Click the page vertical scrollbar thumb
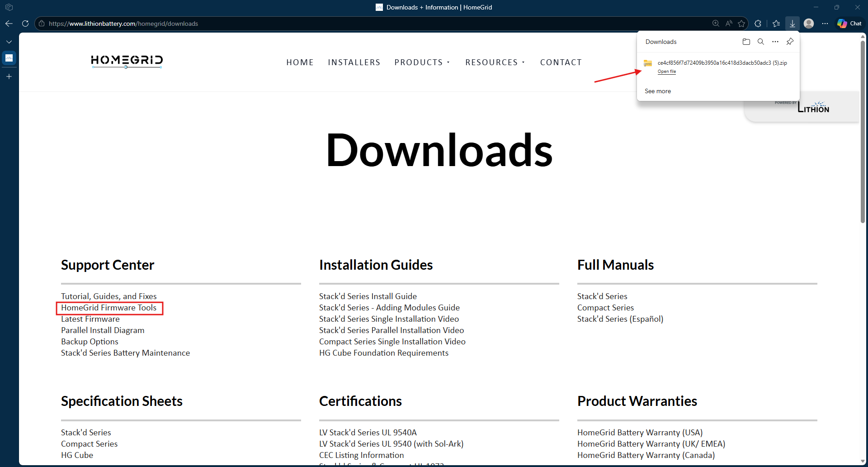 863,131
